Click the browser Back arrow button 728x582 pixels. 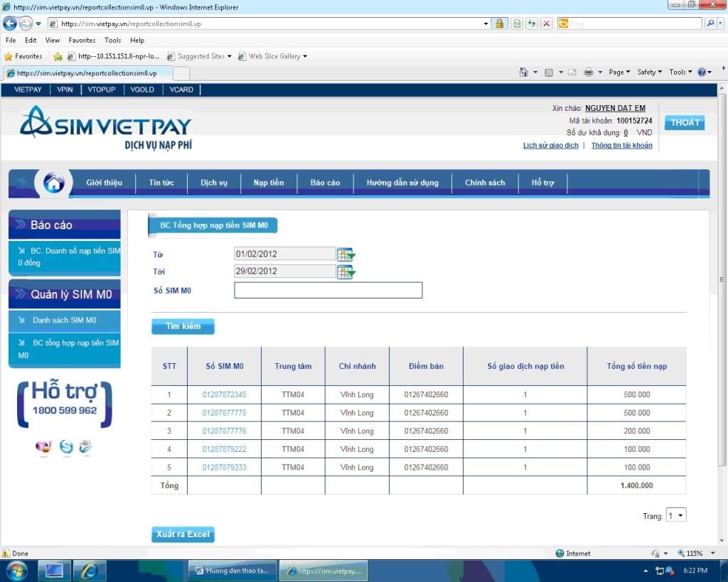[10, 23]
